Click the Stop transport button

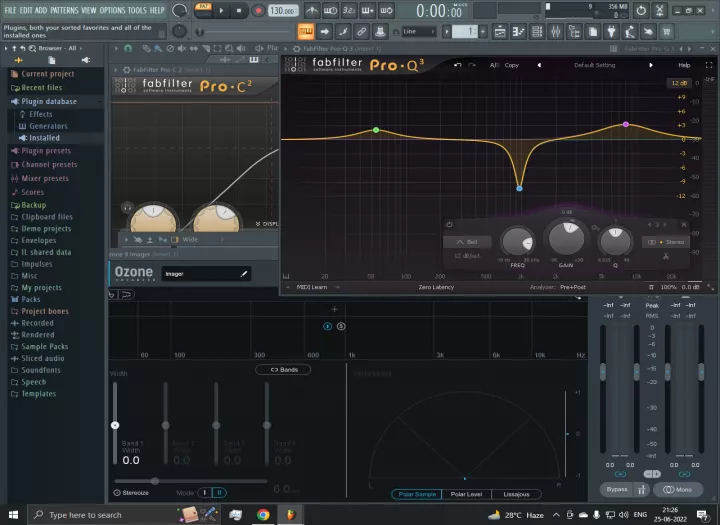239,10
